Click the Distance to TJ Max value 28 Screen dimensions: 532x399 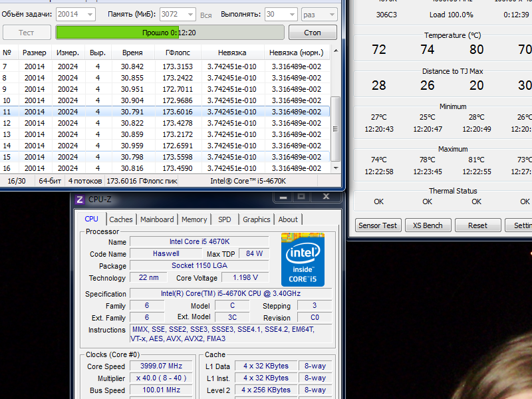(378, 85)
